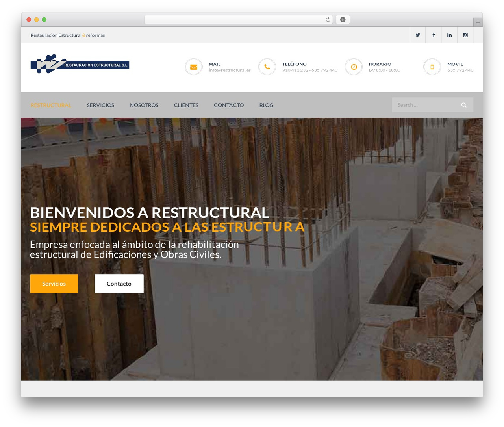Viewport: 504px width, 427px height.
Task: Click the mail envelope icon
Action: click(194, 67)
